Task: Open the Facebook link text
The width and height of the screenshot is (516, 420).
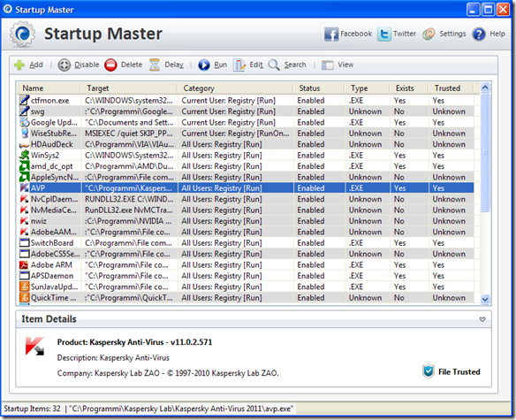Action: click(356, 34)
